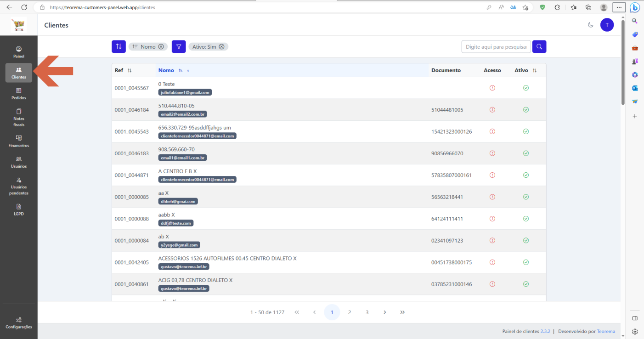This screenshot has height=339, width=644.
Task: Click Acesso alert icon for 510.444.810-05 row
Action: (492, 110)
